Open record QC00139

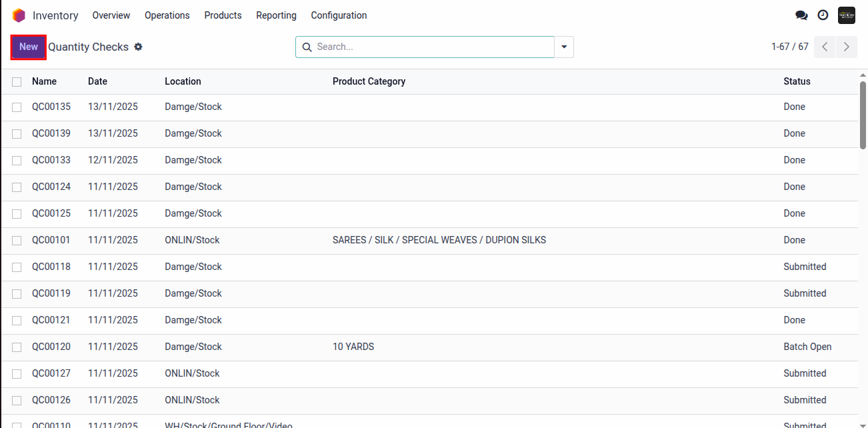pyautogui.click(x=51, y=133)
